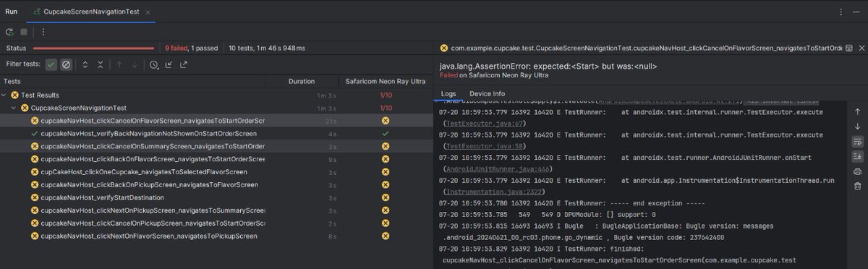Image resolution: width=868 pixels, height=269 pixels.
Task: Click the 1/10 result in Test Results row
Action: 386,95
